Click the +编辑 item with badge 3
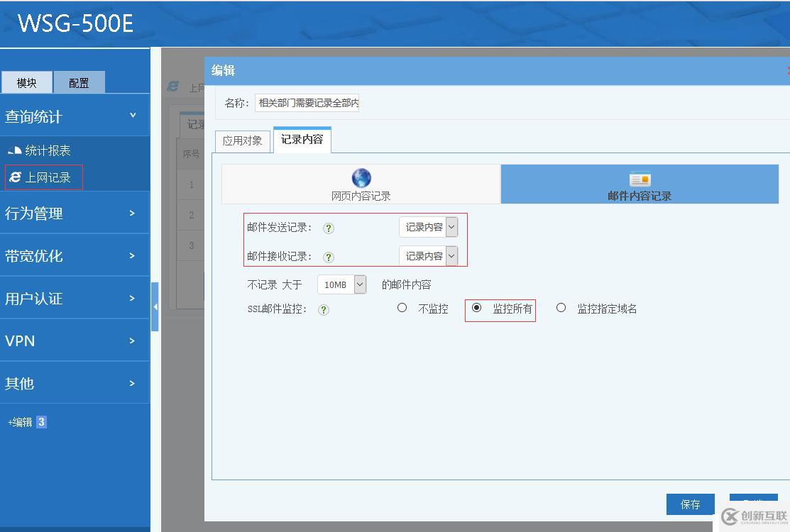790x532 pixels. pyautogui.click(x=27, y=422)
